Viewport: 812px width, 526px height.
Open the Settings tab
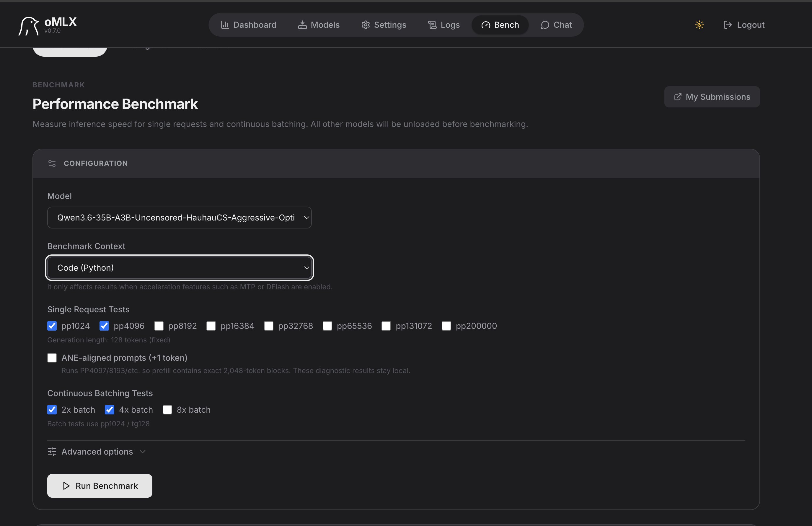click(384, 25)
